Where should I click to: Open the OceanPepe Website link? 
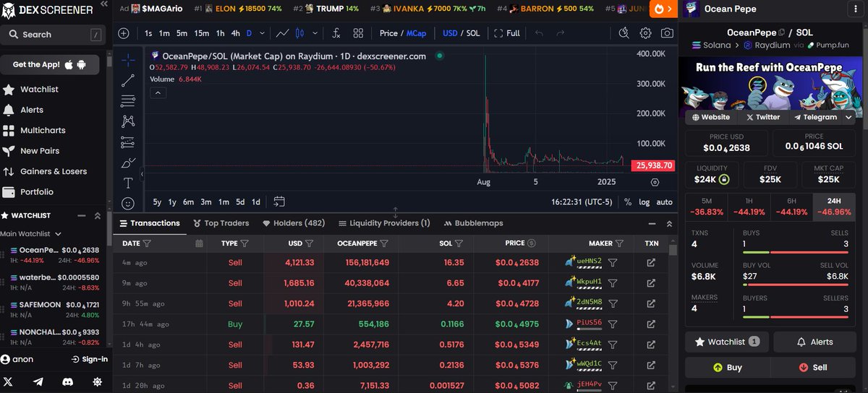pyautogui.click(x=710, y=117)
